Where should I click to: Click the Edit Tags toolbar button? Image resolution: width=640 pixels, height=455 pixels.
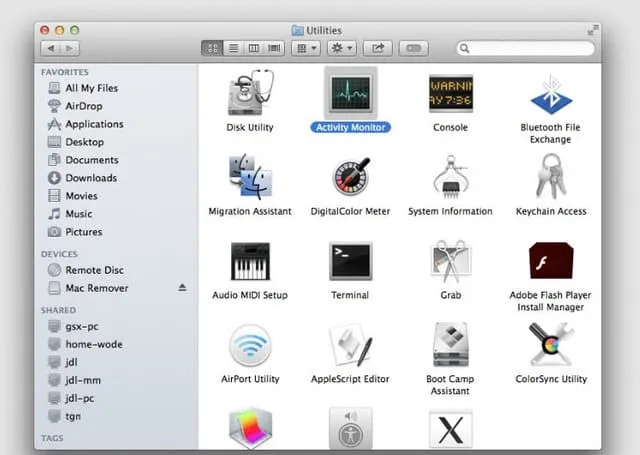click(413, 48)
